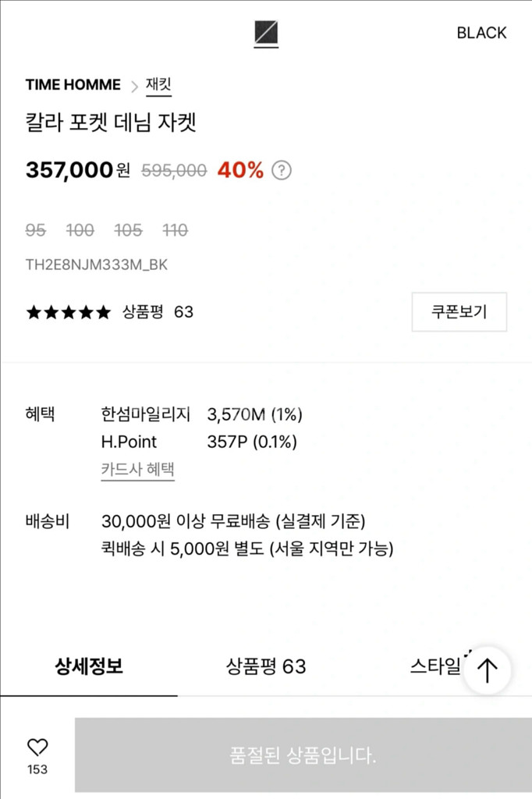Open the 상세정보 tab

click(x=89, y=666)
